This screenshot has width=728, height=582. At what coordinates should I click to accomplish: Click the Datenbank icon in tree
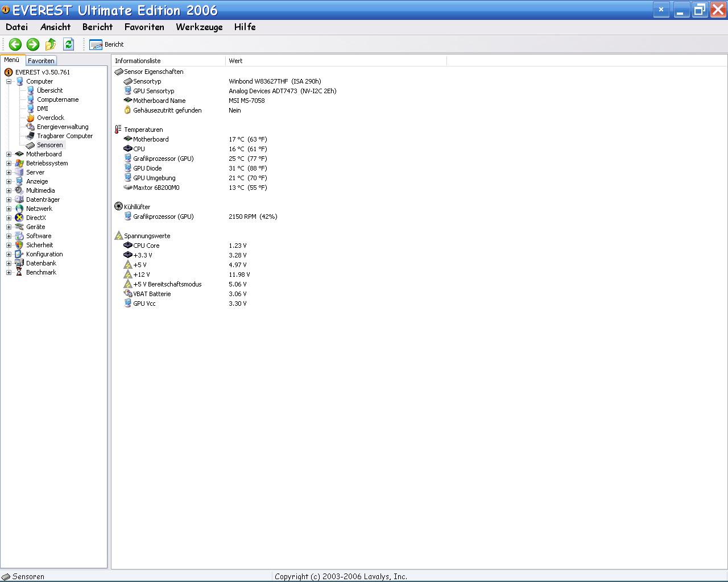[19, 263]
